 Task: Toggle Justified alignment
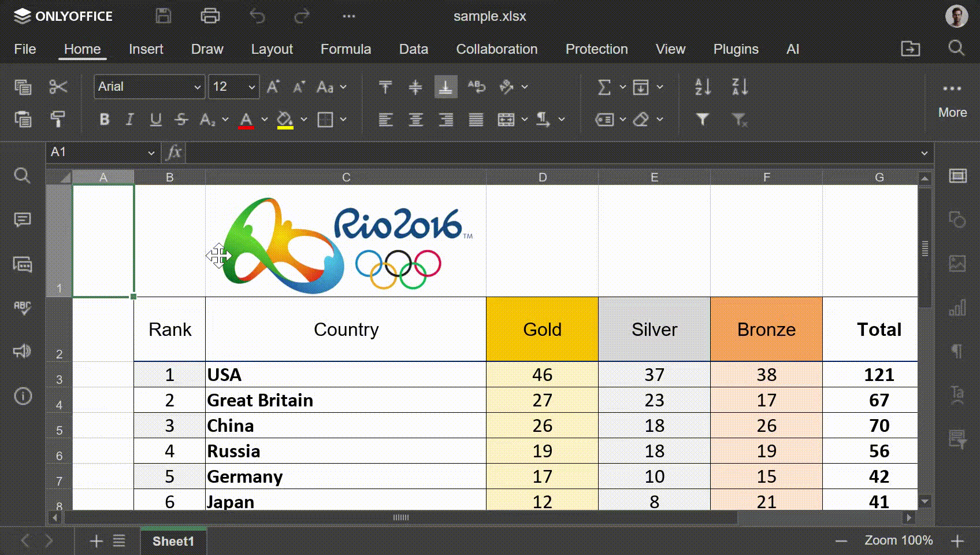(x=476, y=119)
